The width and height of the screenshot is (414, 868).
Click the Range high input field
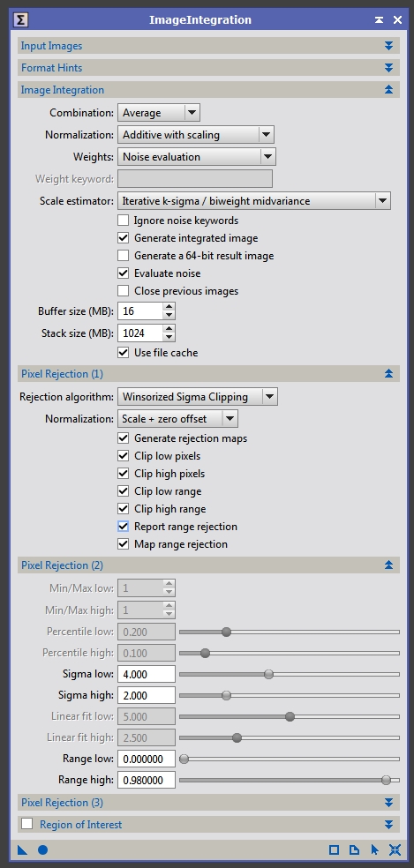click(147, 780)
